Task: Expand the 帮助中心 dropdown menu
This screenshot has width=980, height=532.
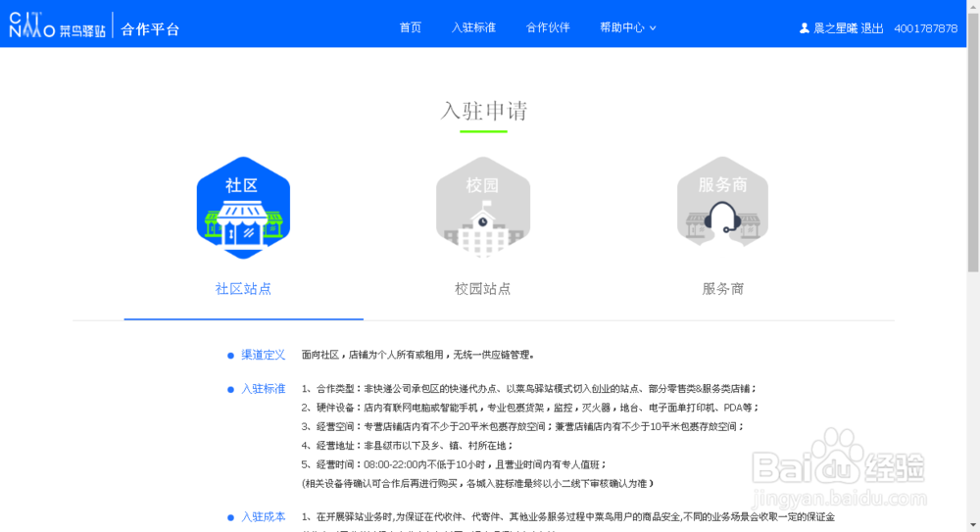Action: coord(628,27)
